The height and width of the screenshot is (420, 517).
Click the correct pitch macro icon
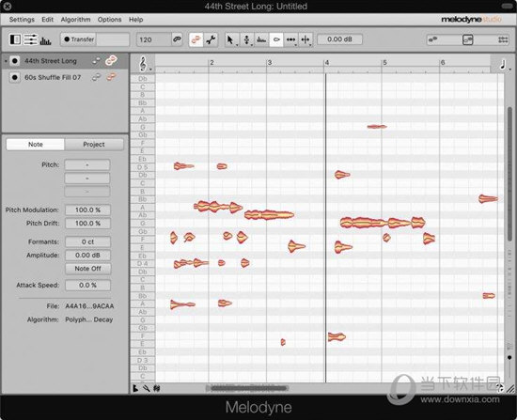[432, 39]
